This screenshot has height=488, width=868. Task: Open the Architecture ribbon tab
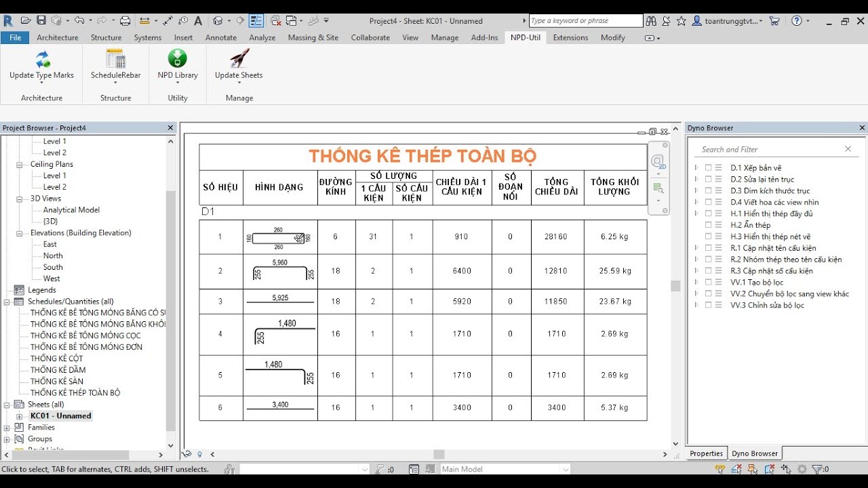tap(58, 37)
